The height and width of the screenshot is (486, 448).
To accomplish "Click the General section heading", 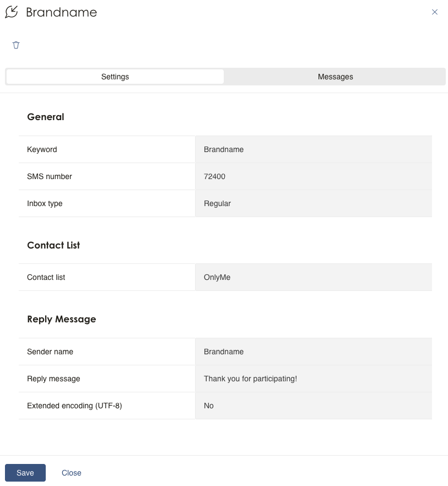I will coord(46,117).
